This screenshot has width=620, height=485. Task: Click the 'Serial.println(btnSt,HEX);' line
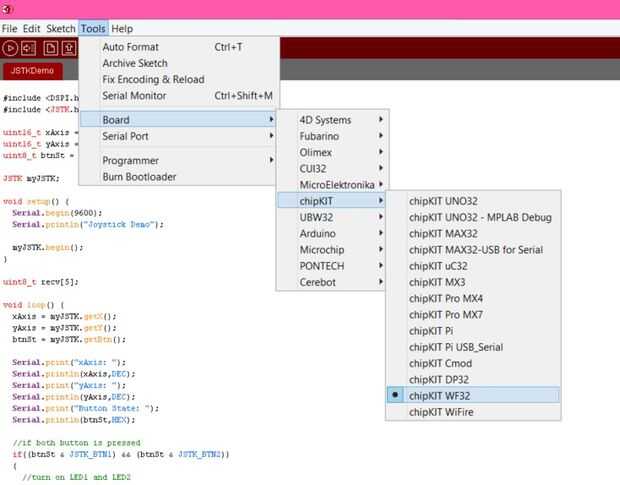(74, 419)
